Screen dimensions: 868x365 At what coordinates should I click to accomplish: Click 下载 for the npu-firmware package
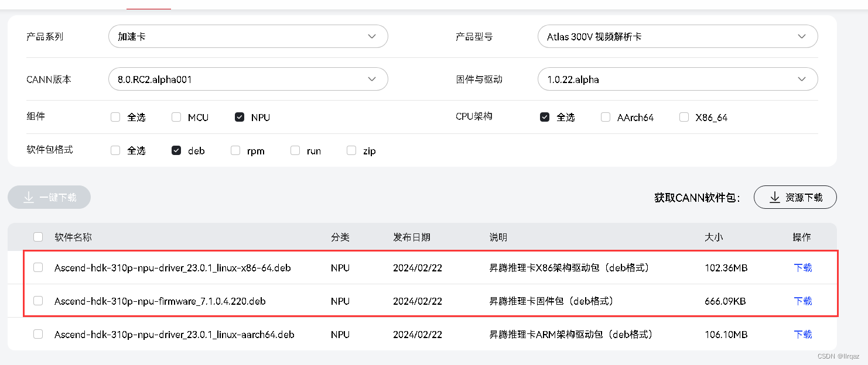click(802, 301)
